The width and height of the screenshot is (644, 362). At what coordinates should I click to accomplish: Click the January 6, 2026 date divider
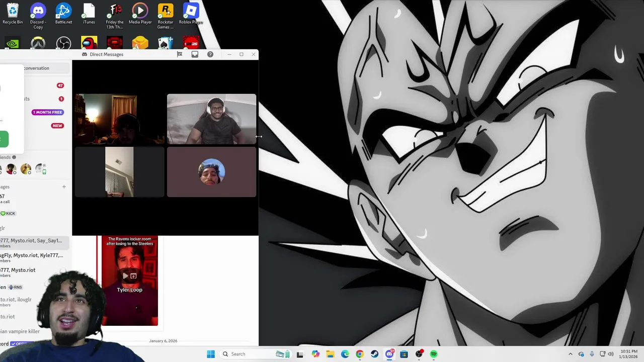click(x=163, y=341)
